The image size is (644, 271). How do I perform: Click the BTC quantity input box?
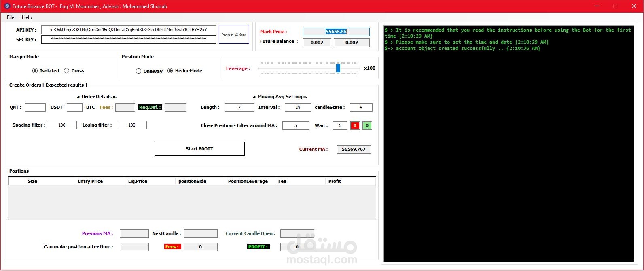point(74,107)
